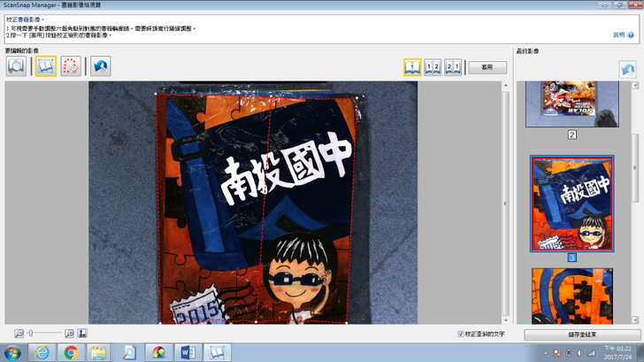Open Microsoft Word from taskbar
Screen dimensions: 644x362
(188, 352)
